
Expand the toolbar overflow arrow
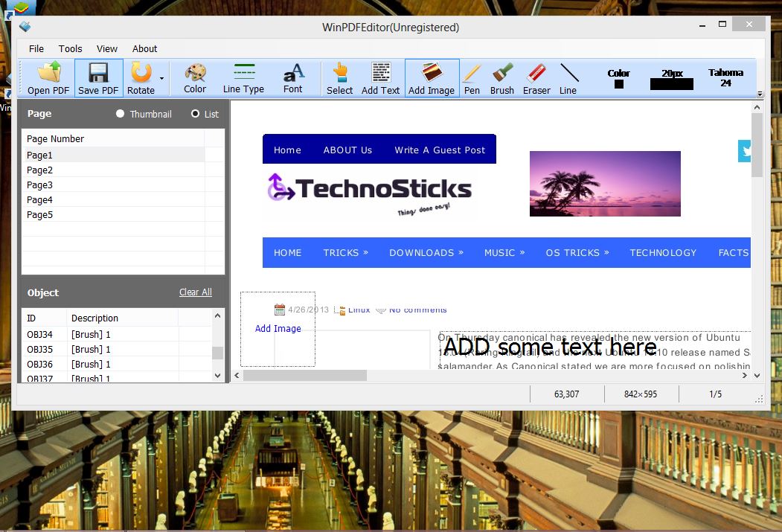760,93
